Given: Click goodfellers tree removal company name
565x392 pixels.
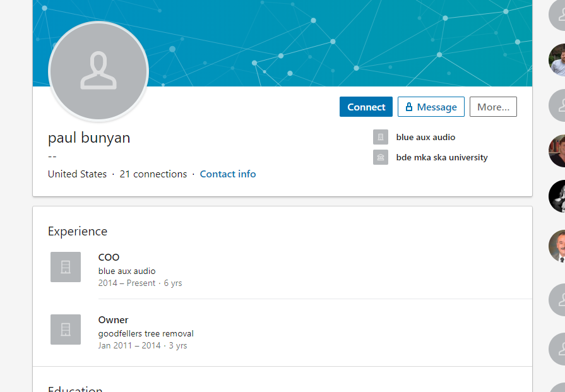Looking at the screenshot, I should click(x=146, y=334).
